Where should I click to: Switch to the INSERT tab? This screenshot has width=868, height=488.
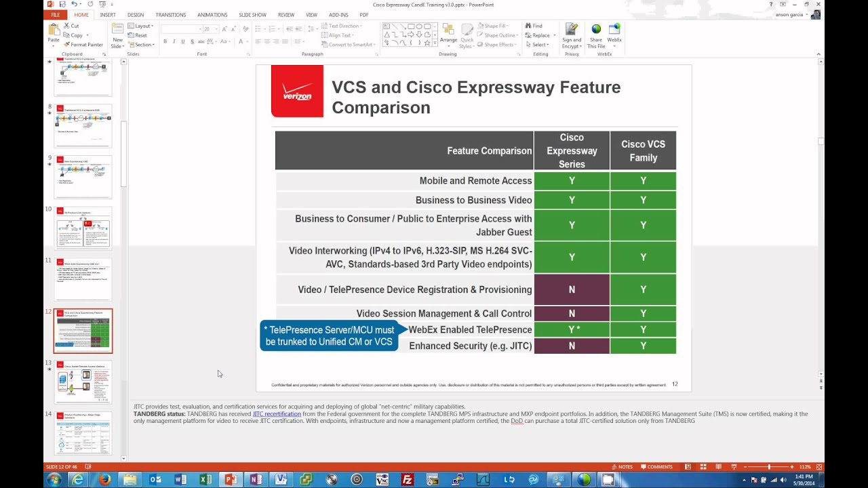point(108,15)
